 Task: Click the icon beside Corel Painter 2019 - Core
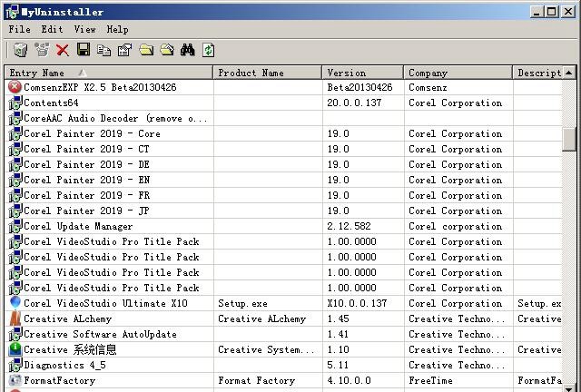[15, 133]
